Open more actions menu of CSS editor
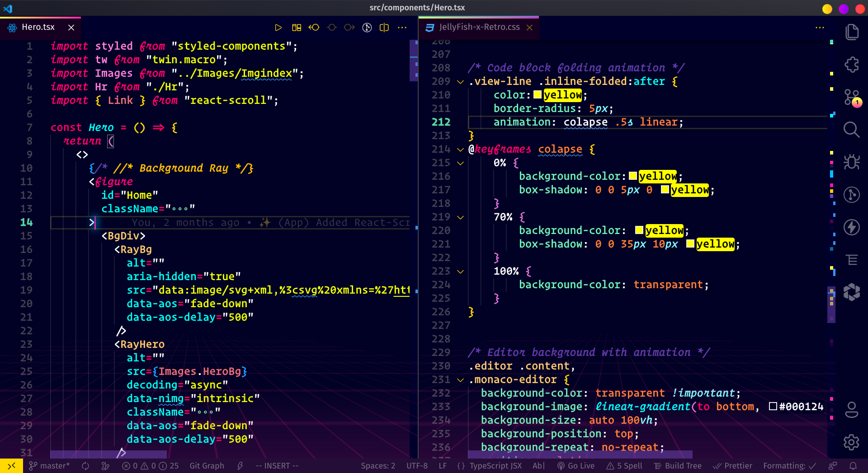Viewport: 868px width, 473px height. (820, 28)
